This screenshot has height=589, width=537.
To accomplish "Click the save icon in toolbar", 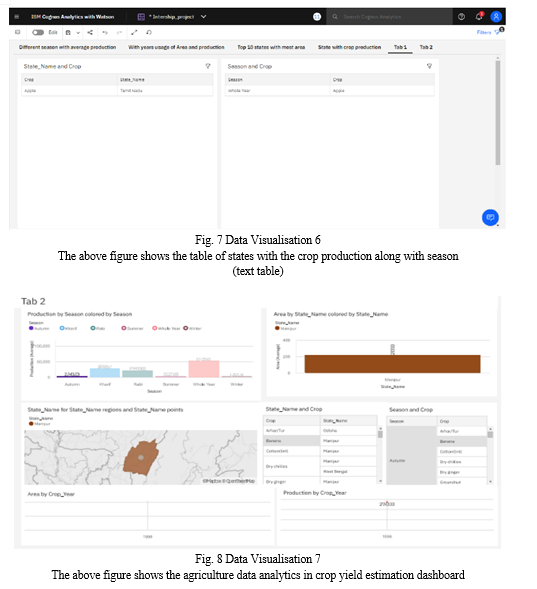I will pyautogui.click(x=68, y=33).
